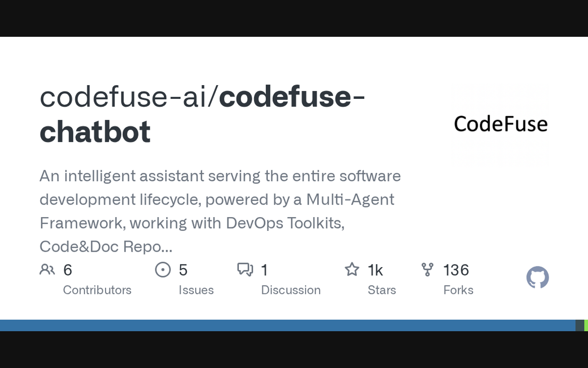
Task: Open the Issues label
Action: [196, 290]
